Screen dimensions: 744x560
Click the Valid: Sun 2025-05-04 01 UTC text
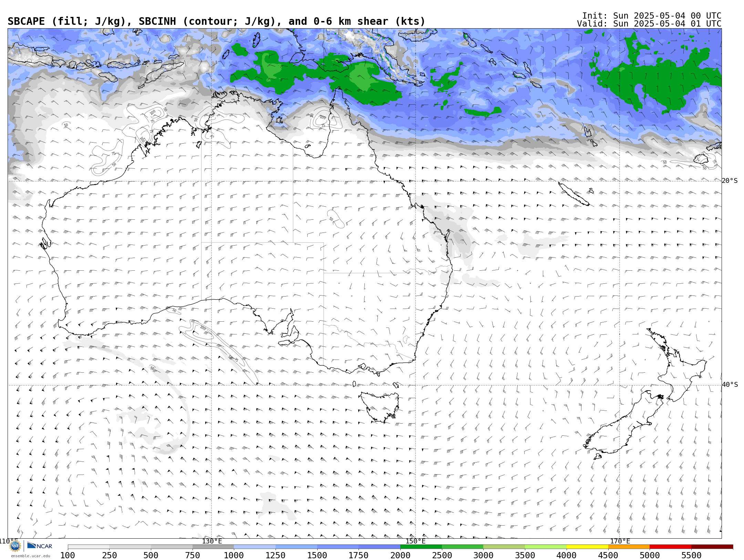pos(649,24)
